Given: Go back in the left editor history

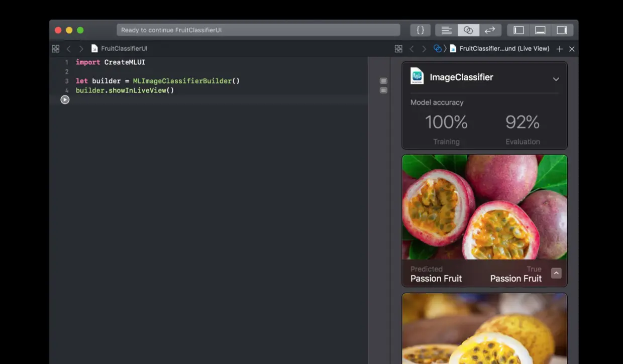Looking at the screenshot, I should [x=69, y=49].
